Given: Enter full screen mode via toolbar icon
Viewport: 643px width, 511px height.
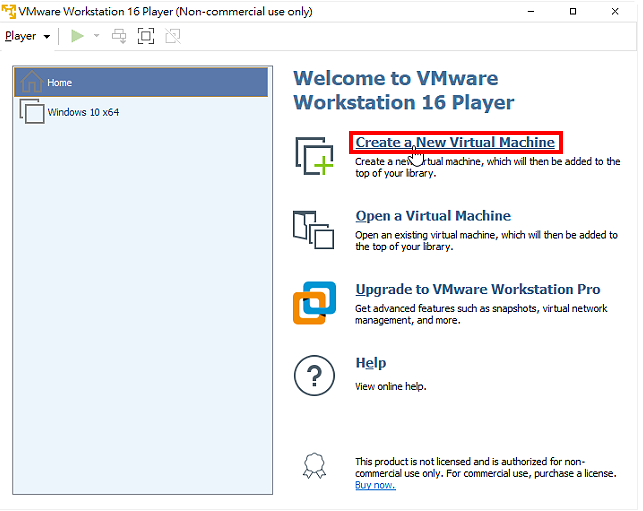Looking at the screenshot, I should (x=146, y=36).
